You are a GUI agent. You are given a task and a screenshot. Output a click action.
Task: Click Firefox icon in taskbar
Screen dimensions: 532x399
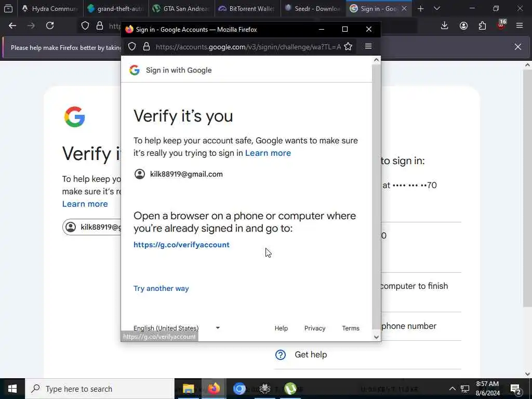(x=214, y=389)
